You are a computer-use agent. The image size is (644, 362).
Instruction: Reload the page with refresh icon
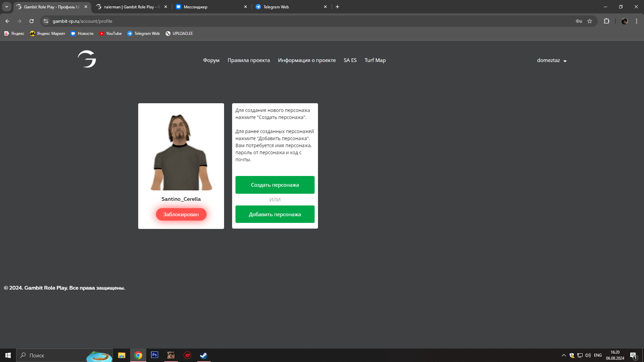point(32,21)
